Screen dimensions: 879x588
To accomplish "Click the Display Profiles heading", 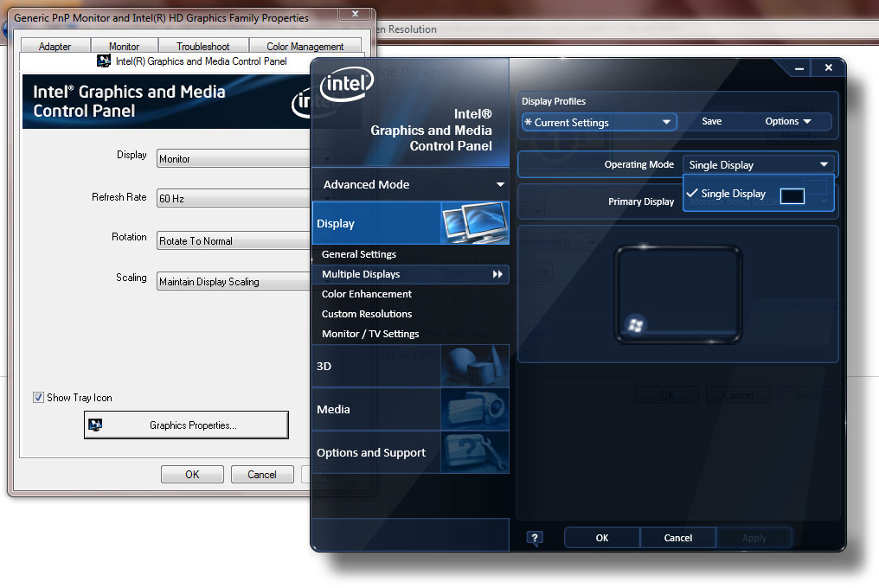I will point(554,101).
